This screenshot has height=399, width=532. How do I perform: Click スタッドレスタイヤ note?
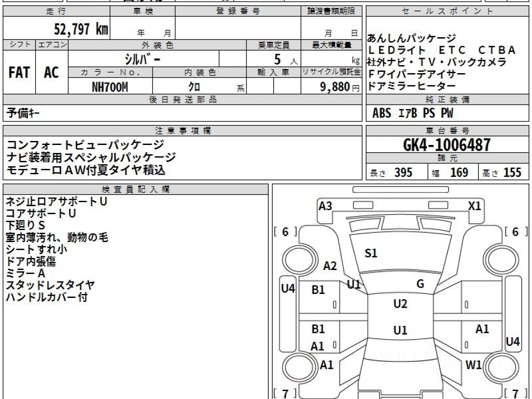50,286
